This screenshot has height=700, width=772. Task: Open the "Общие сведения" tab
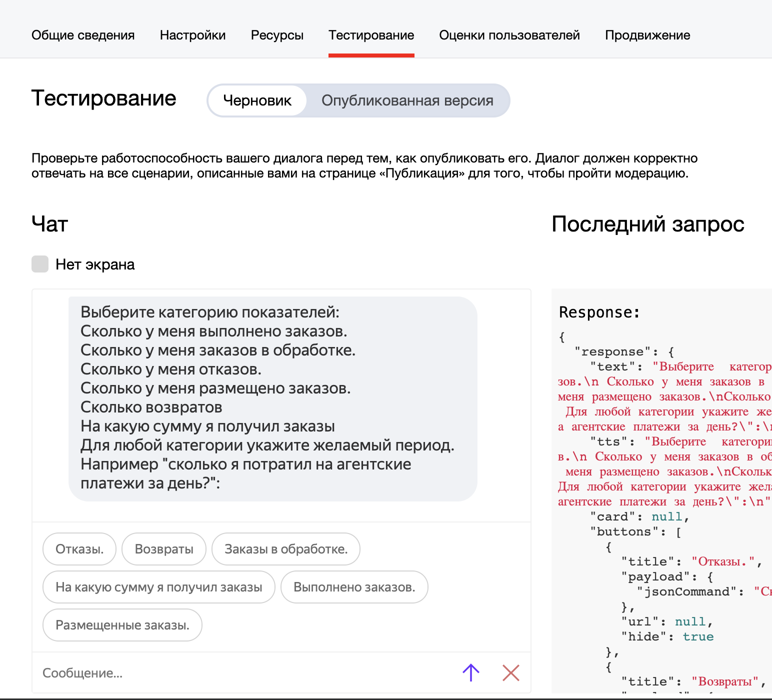coord(83,35)
